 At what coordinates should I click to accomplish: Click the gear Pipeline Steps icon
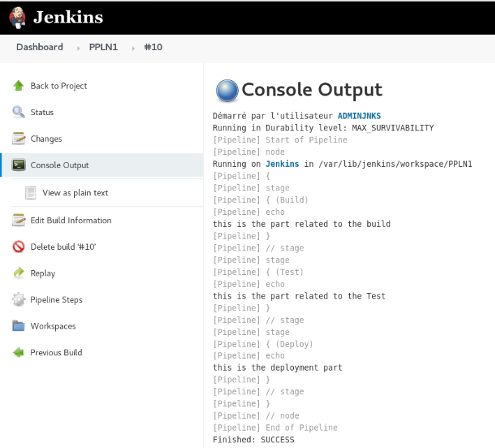(19, 299)
